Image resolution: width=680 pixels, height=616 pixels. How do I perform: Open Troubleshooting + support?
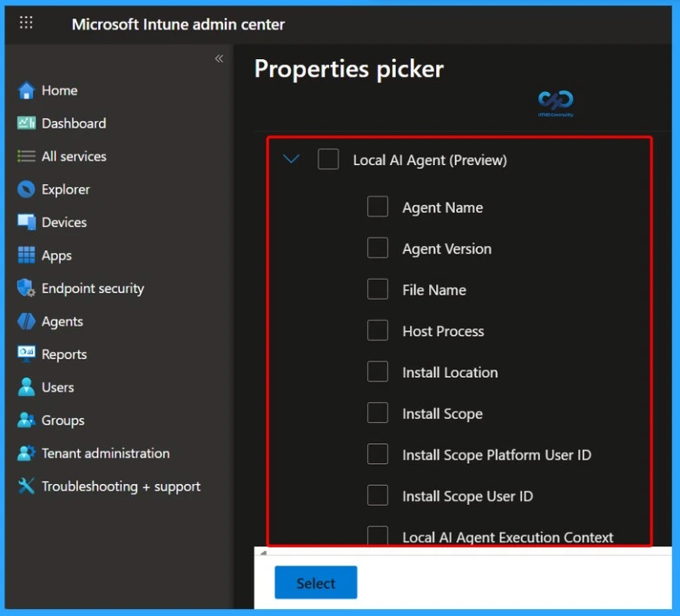[121, 487]
